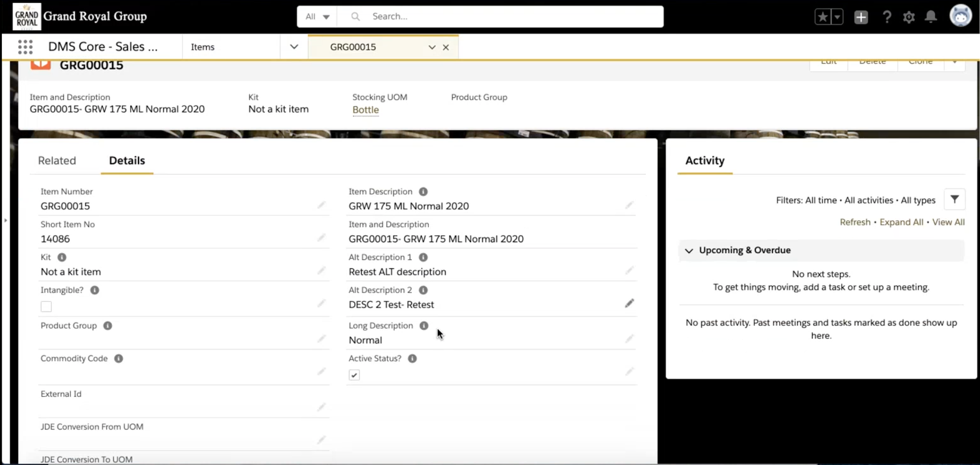Open the user profile avatar
Screen dimensions: 980x465
tap(960, 16)
